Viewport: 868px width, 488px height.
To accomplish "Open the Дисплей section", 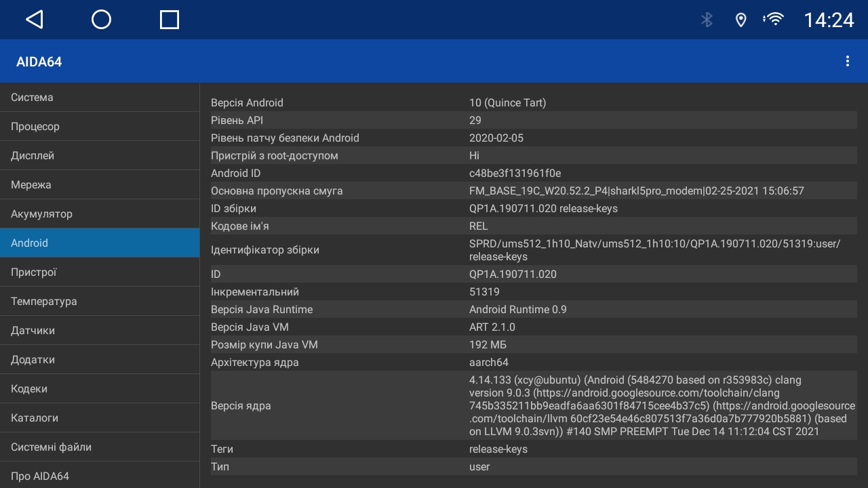I will tap(100, 156).
